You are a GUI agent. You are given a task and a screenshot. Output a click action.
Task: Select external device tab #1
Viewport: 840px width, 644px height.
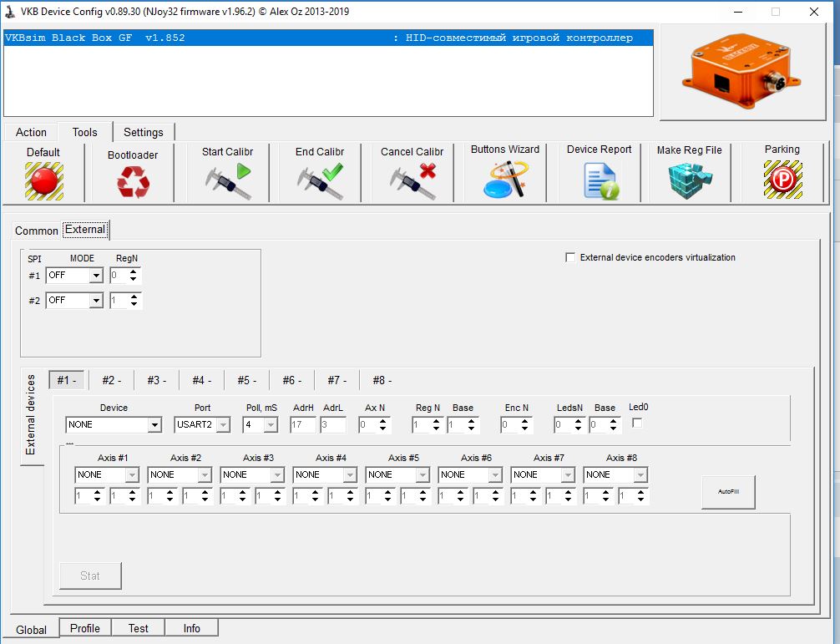[x=67, y=380]
